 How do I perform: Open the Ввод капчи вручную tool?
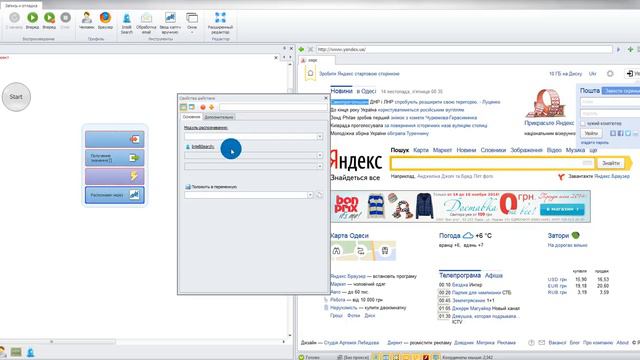[170, 23]
